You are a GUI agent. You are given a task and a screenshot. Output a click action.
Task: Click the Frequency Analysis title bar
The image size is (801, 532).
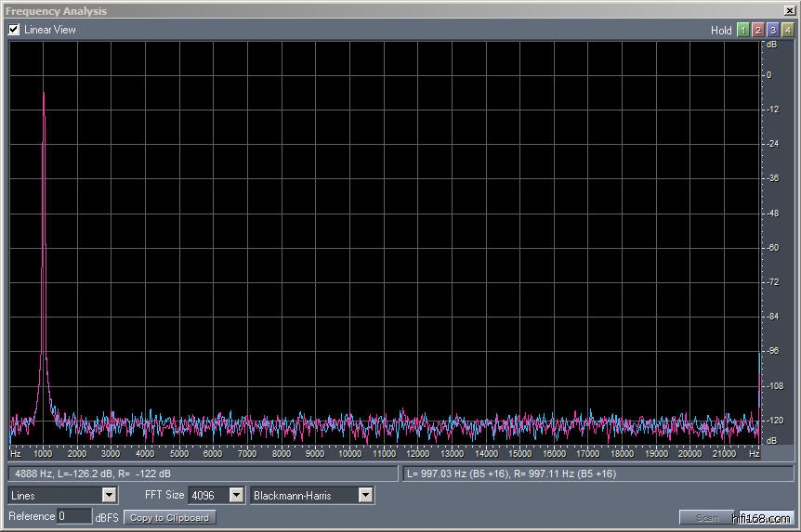coord(372,11)
